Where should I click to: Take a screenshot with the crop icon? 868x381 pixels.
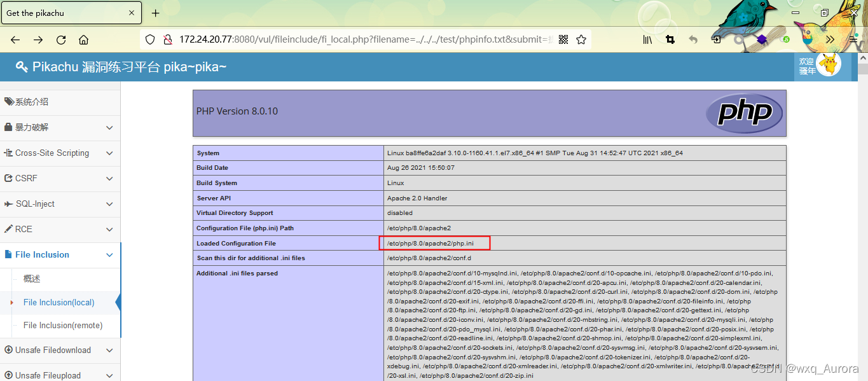click(670, 39)
